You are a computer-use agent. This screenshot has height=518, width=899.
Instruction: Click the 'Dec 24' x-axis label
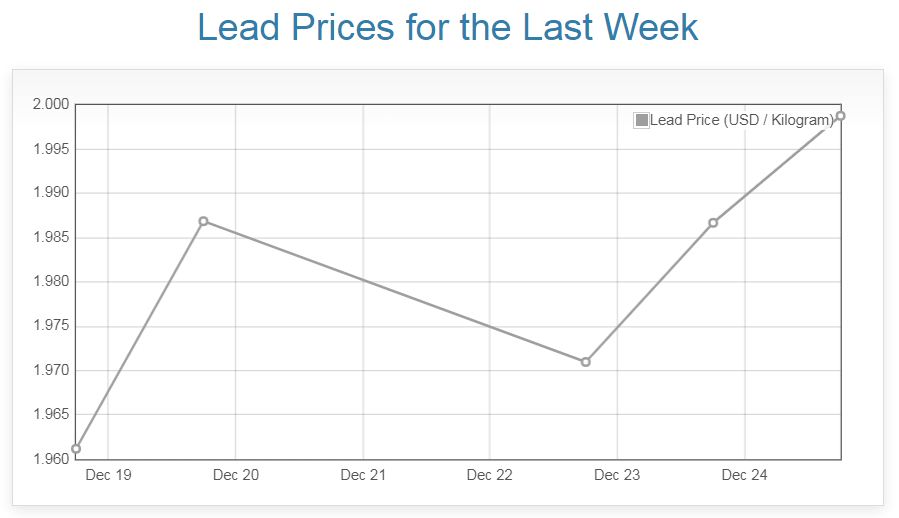pos(744,475)
